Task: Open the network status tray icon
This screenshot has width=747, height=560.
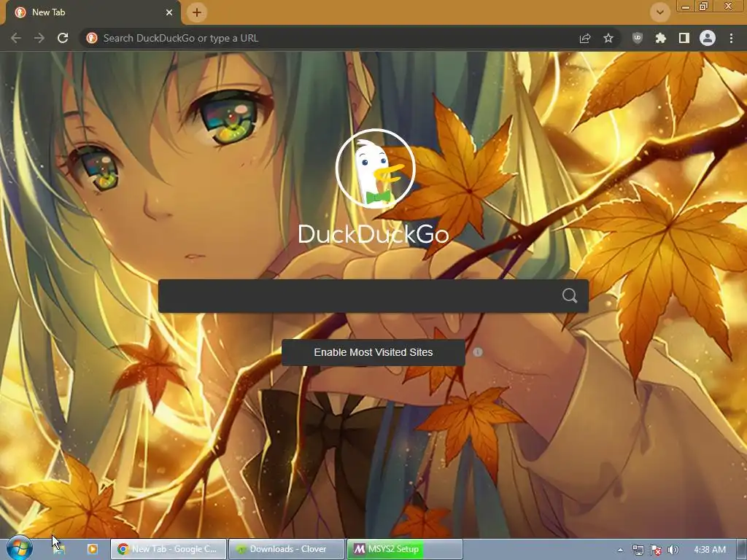Action: [638, 550]
